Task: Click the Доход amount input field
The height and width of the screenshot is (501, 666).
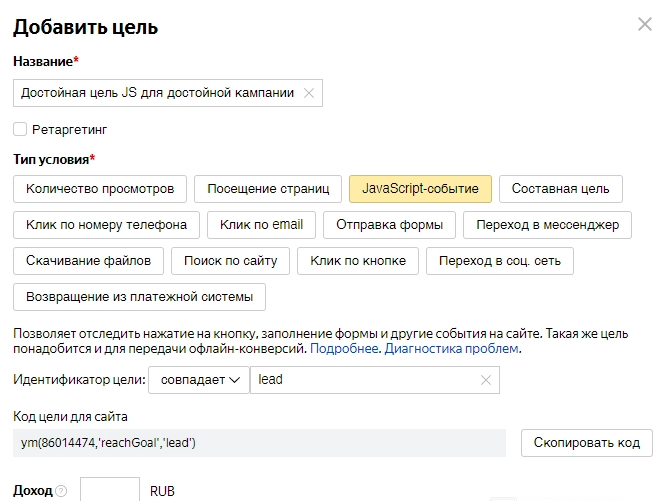Action: pos(109,490)
